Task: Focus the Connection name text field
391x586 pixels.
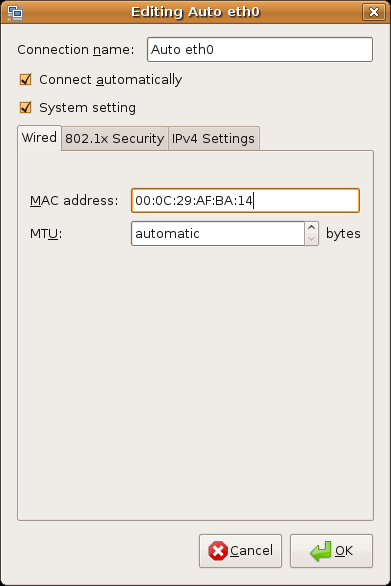Action: (260, 49)
